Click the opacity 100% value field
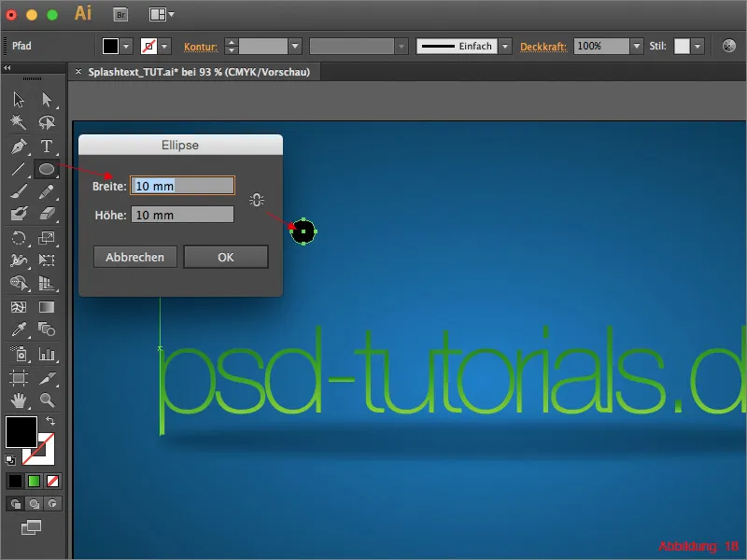 click(601, 46)
